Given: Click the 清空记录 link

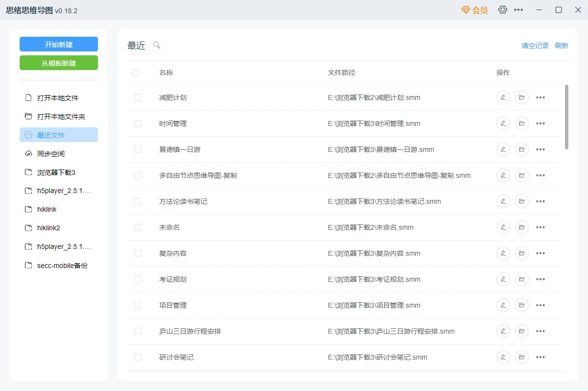Looking at the screenshot, I should pyautogui.click(x=535, y=46).
